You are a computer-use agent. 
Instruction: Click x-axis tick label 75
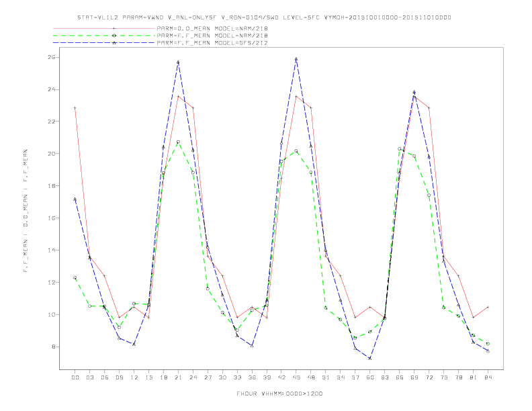click(444, 377)
